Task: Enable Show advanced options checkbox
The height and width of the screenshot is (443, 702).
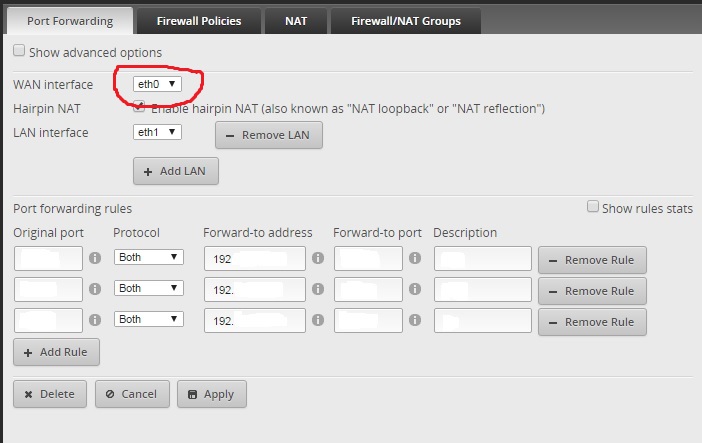Action: pyautogui.click(x=19, y=50)
